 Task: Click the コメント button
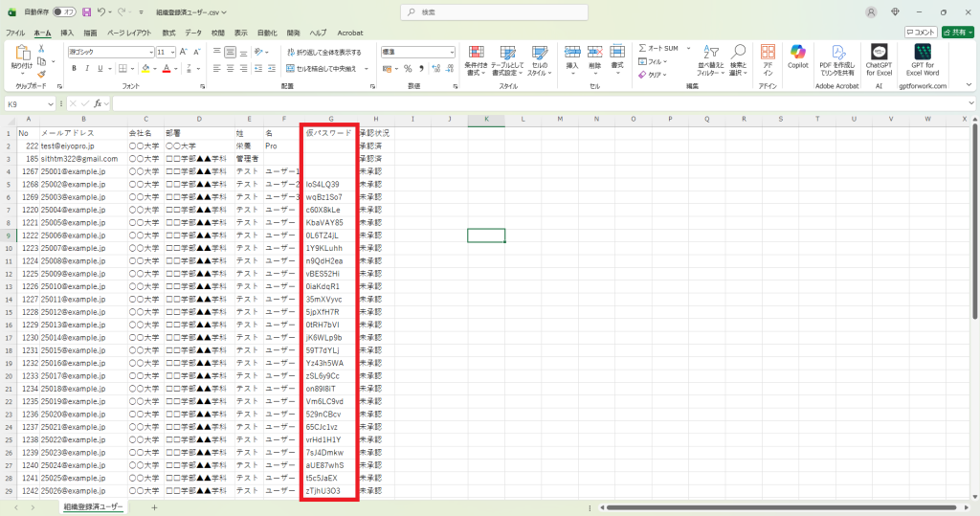920,32
